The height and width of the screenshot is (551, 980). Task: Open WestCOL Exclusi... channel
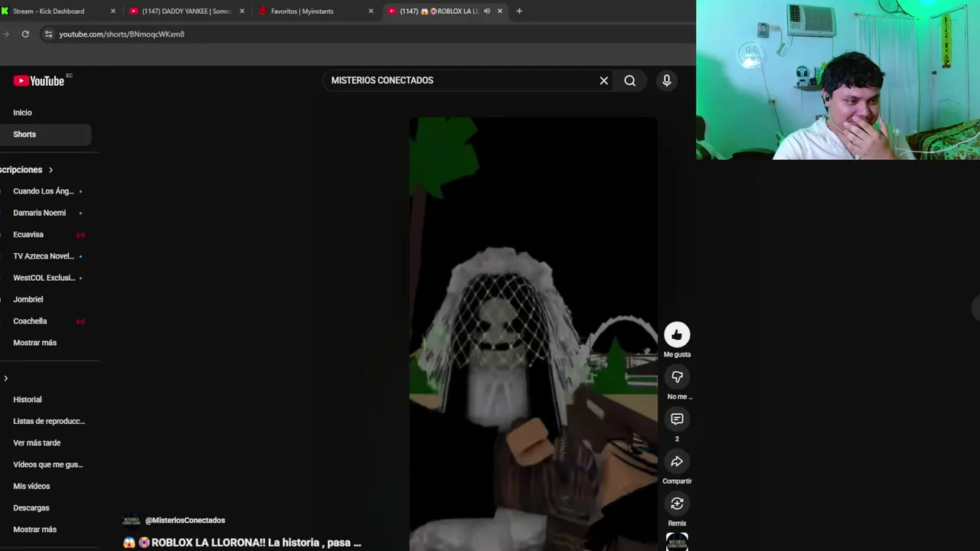[x=44, y=278]
